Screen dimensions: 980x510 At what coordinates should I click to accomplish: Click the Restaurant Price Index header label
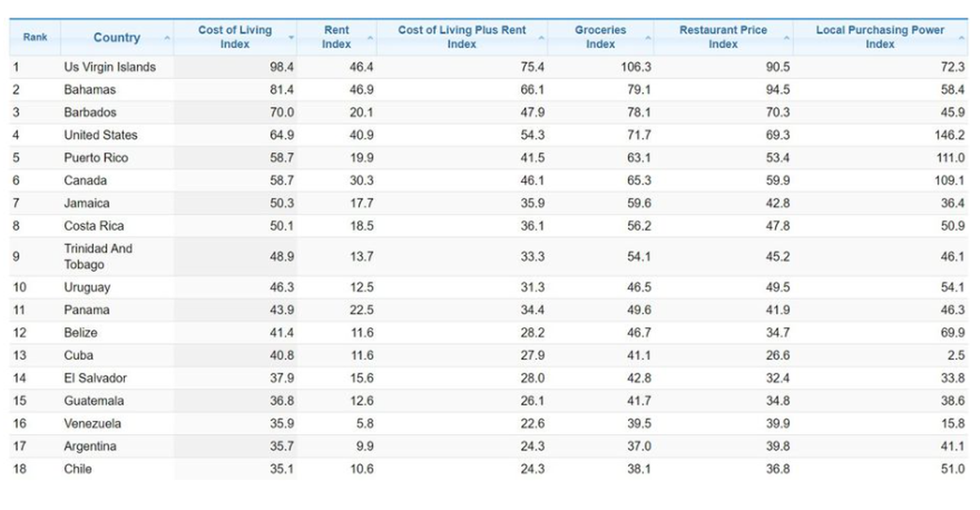click(x=723, y=37)
